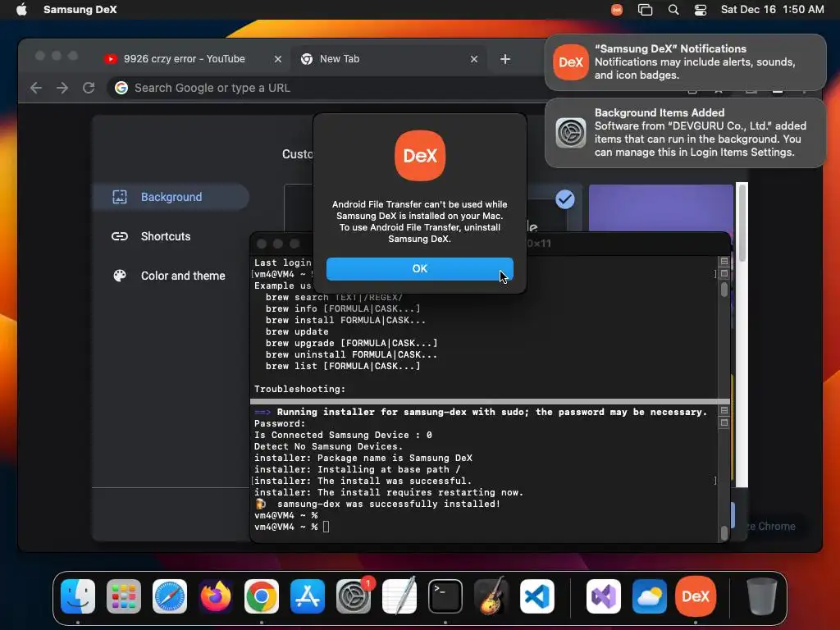Click 'samsung-dex was successfully installed!' text
Viewport: 840px width, 630px height.
388,504
